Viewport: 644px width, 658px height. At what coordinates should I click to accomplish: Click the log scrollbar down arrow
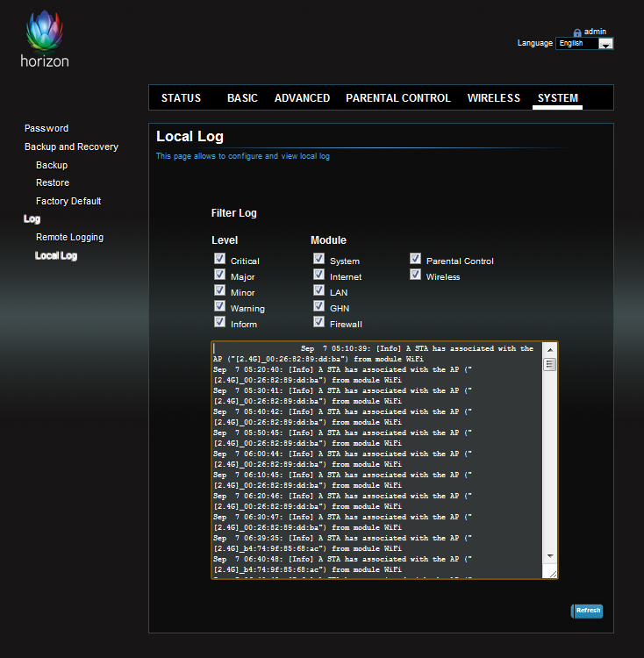point(550,556)
